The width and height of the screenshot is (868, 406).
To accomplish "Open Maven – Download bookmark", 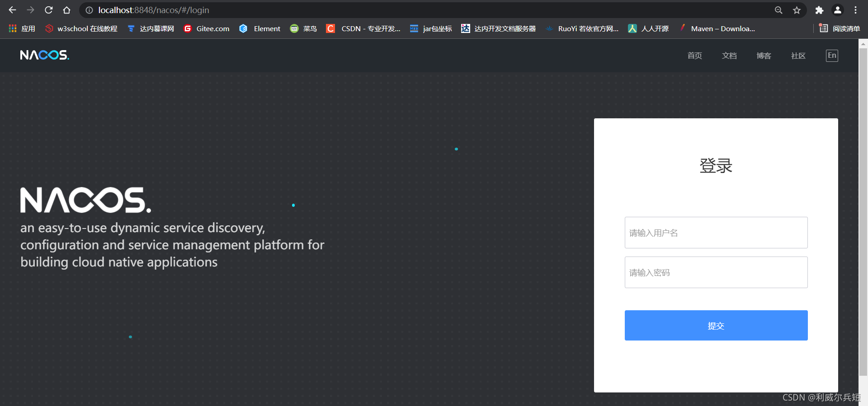I will 717,28.
